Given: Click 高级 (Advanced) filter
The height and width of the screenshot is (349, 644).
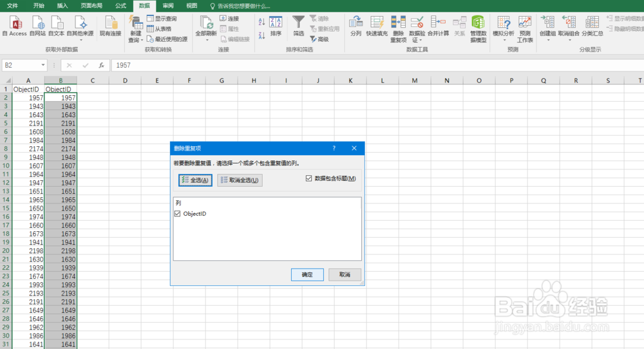Looking at the screenshot, I should coord(319,39).
